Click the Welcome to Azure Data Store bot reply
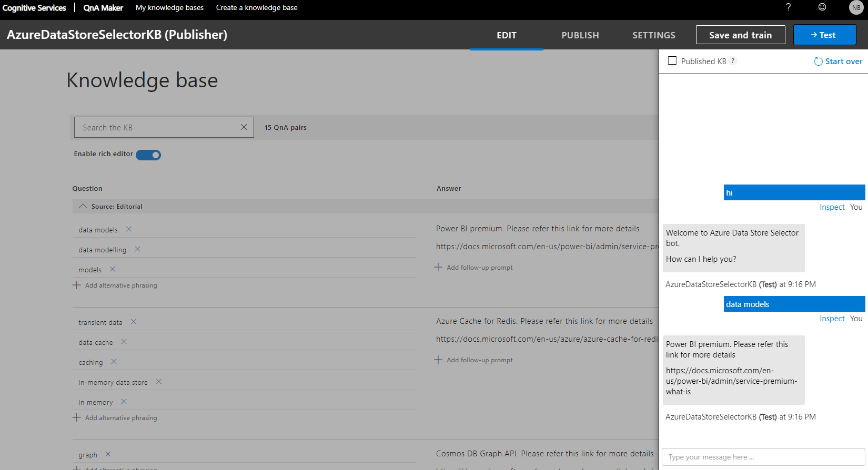This screenshot has width=868, height=470. [734, 248]
